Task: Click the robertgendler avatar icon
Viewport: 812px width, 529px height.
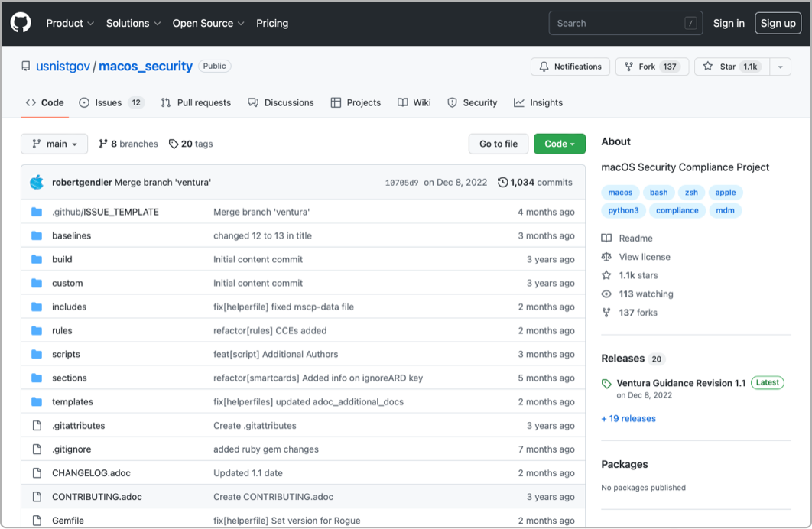Action: 37,182
